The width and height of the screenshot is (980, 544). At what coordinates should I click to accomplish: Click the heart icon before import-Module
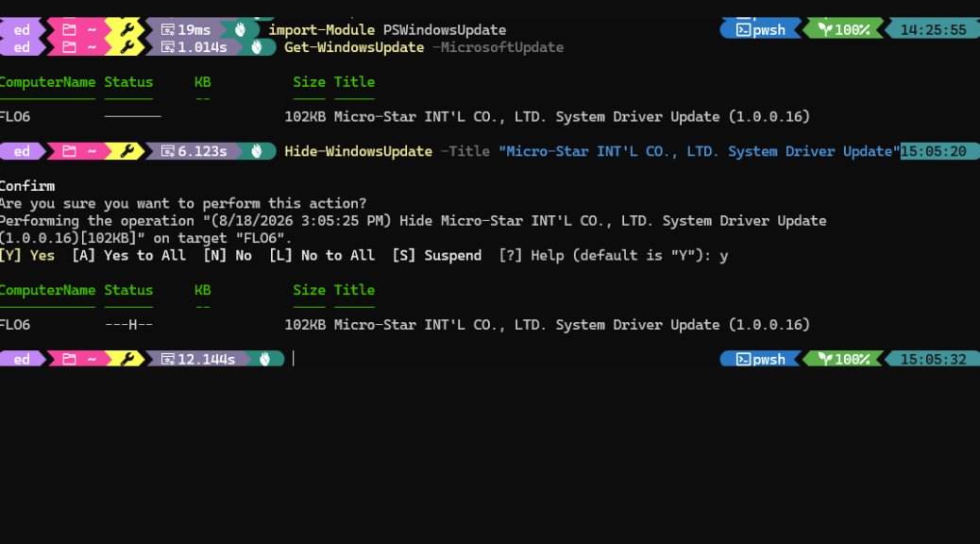[241, 30]
